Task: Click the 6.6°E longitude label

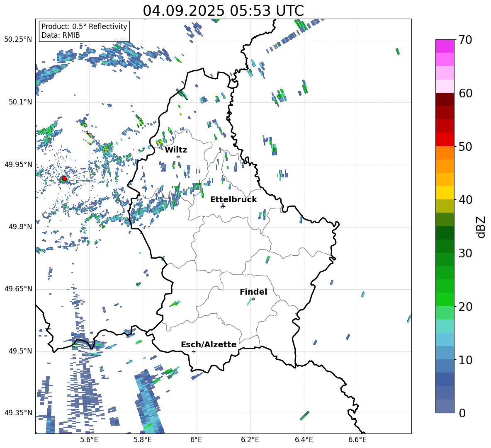Action: click(x=357, y=440)
